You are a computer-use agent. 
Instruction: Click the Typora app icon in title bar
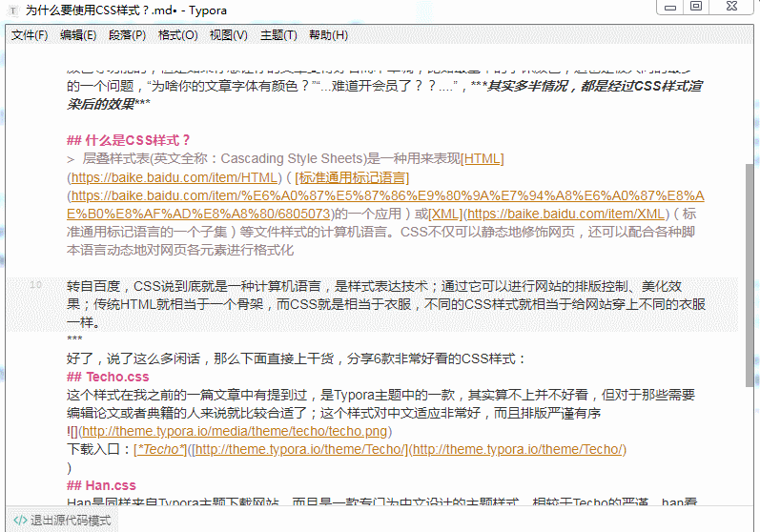12,11
